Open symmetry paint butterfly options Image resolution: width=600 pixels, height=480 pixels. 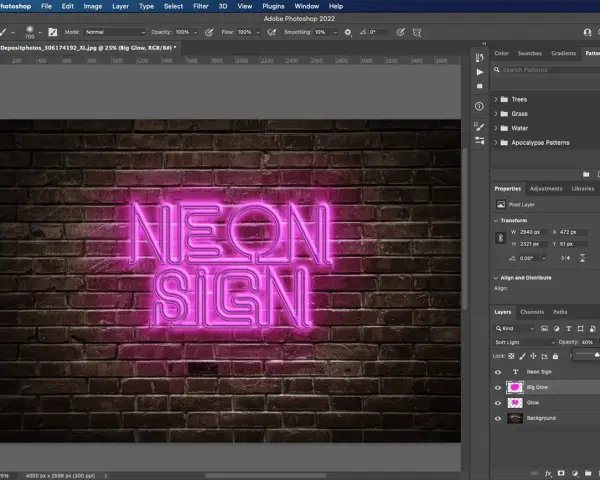[417, 33]
